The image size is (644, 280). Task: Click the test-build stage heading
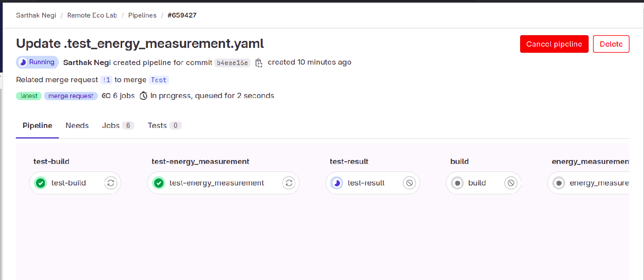pyautogui.click(x=51, y=161)
